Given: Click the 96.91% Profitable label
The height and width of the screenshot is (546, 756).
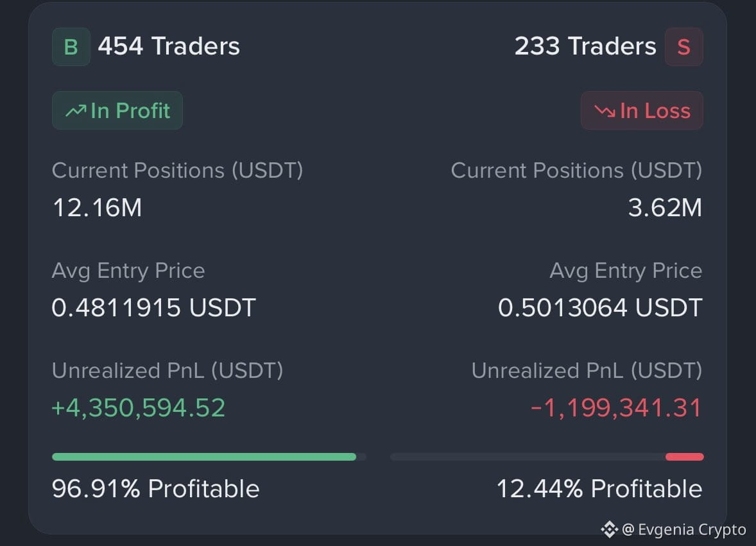Looking at the screenshot, I should point(156,489).
